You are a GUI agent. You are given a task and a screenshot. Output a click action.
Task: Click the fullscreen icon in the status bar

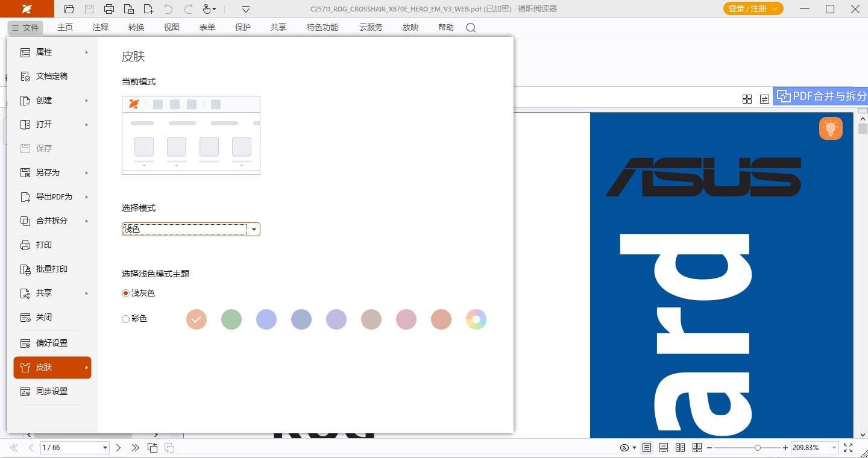(848, 448)
